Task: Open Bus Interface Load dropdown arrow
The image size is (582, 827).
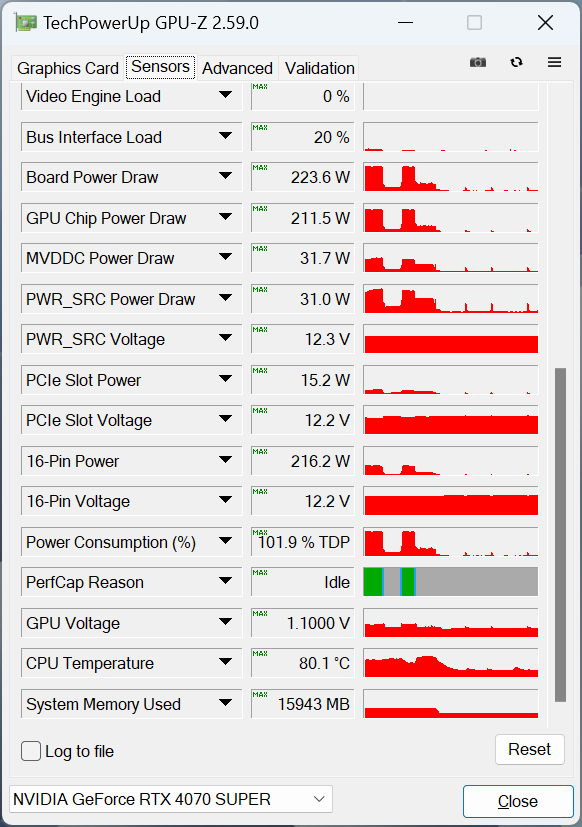Action: [x=225, y=136]
